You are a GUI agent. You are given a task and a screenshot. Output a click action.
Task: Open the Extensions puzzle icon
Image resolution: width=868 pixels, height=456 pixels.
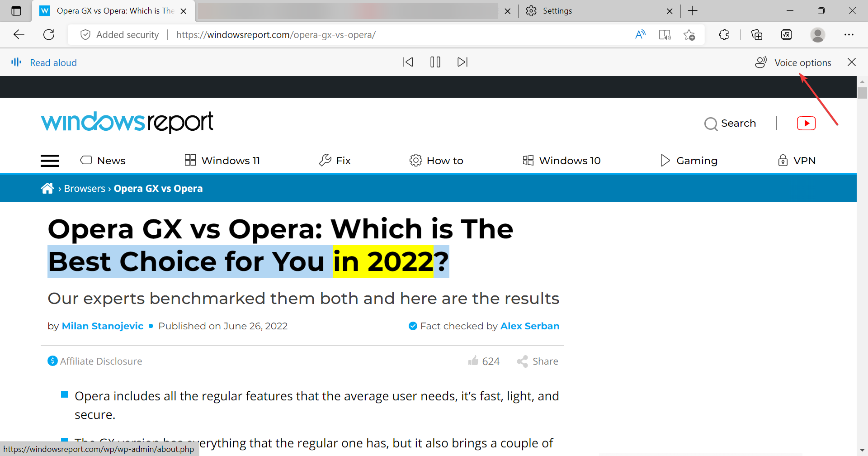(724, 35)
